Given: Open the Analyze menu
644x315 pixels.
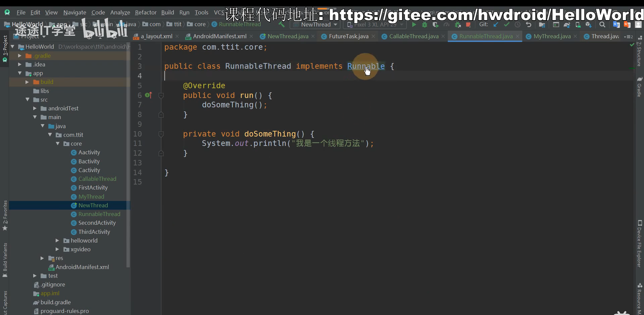Looking at the screenshot, I should pyautogui.click(x=120, y=12).
